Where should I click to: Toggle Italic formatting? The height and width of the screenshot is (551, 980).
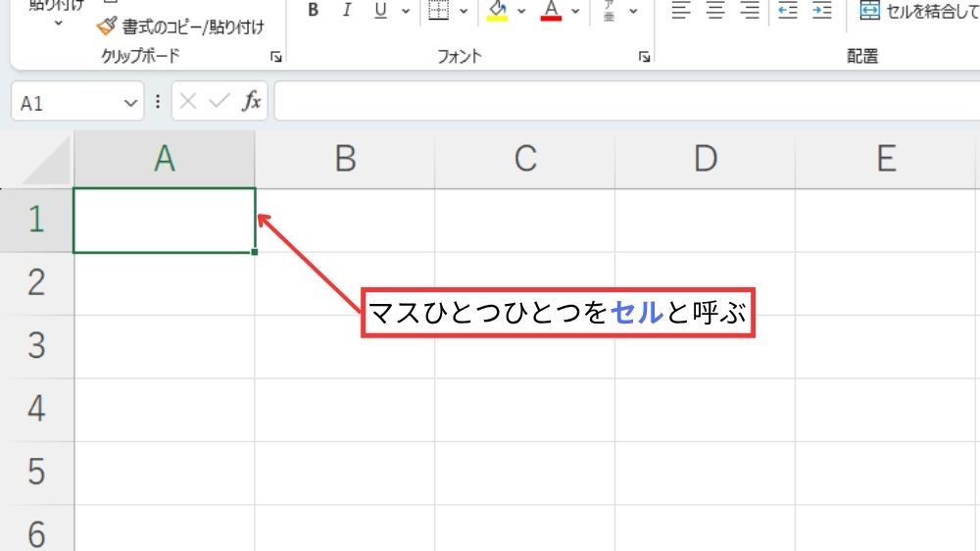point(347,11)
